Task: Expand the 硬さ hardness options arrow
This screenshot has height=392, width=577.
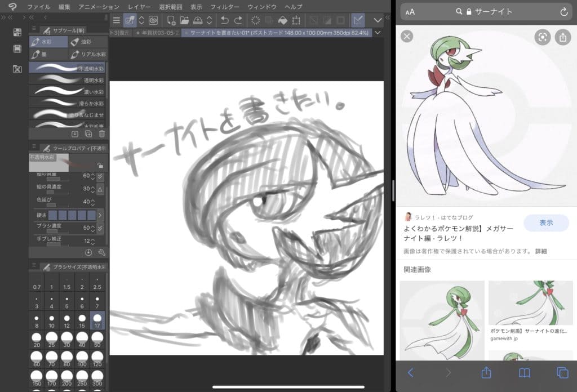Action: pyautogui.click(x=100, y=215)
